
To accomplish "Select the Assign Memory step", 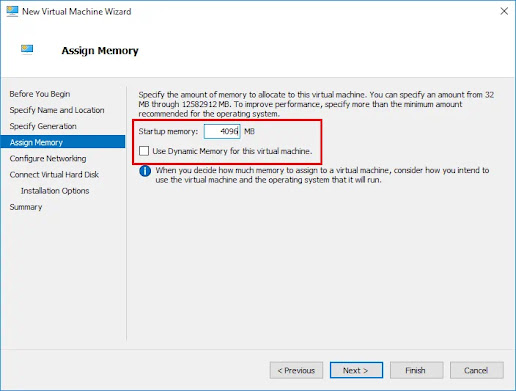I will tap(63, 142).
